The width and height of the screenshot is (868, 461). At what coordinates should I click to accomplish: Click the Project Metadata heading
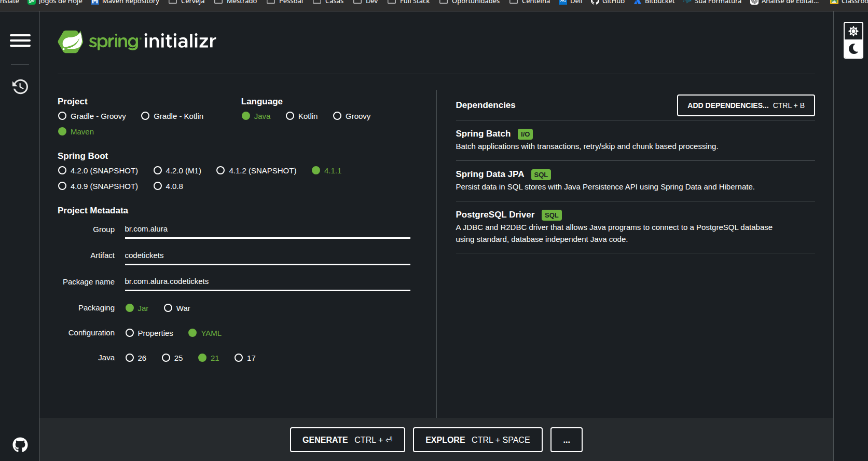[x=93, y=211]
